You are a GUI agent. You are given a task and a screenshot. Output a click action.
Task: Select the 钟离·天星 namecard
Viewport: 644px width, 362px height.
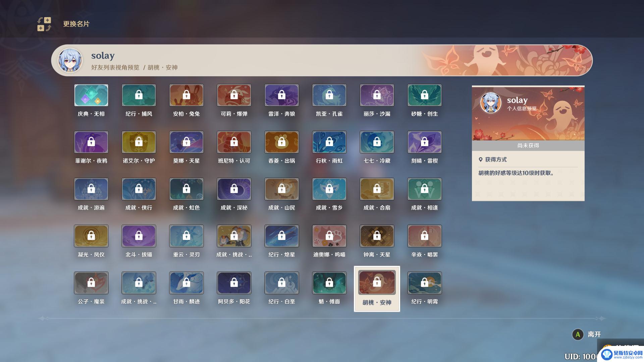377,236
